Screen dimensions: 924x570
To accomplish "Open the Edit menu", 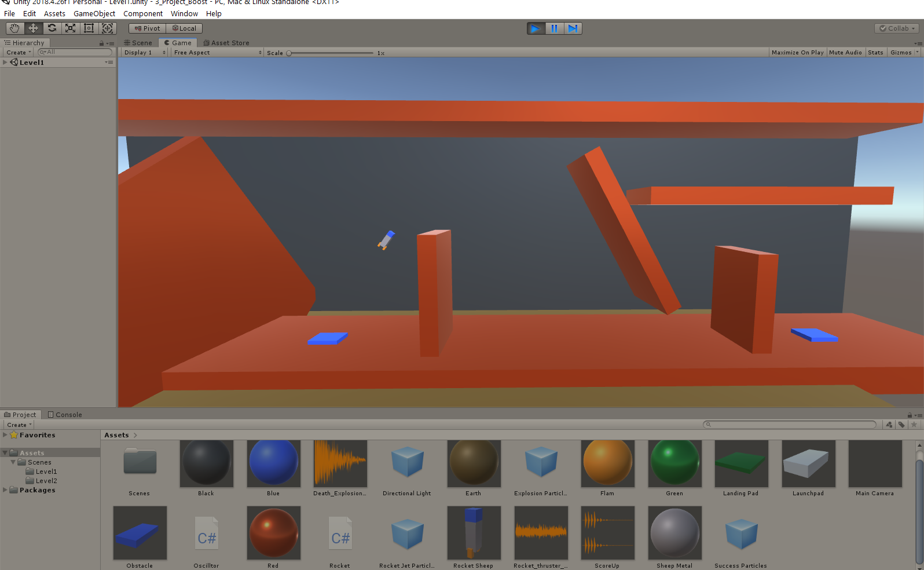I will click(30, 13).
